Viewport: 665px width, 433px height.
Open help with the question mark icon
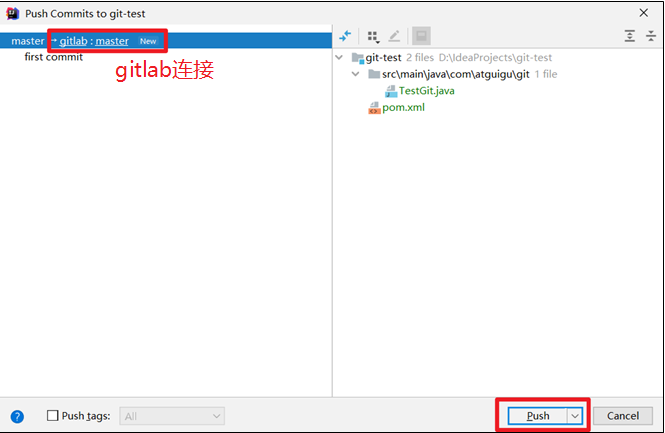click(17, 416)
